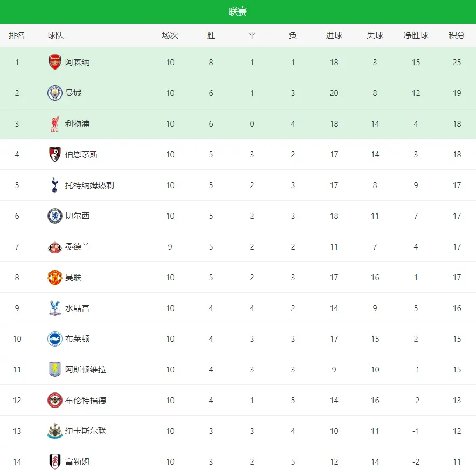Click the 场次 column header
The image size is (476, 476).
click(170, 36)
